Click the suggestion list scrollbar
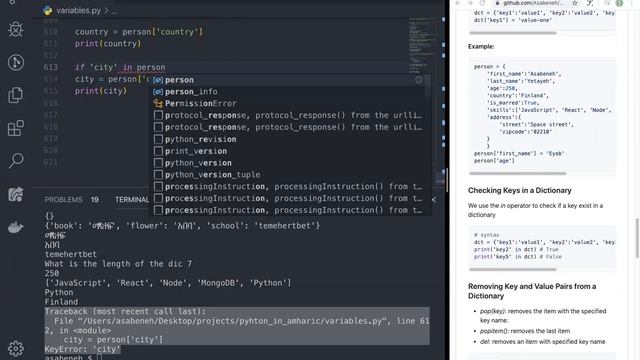 click(x=428, y=86)
